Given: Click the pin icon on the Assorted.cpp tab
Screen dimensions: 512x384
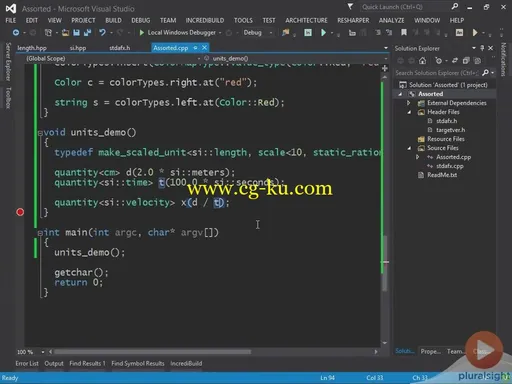Looking at the screenshot, I should click(195, 48).
